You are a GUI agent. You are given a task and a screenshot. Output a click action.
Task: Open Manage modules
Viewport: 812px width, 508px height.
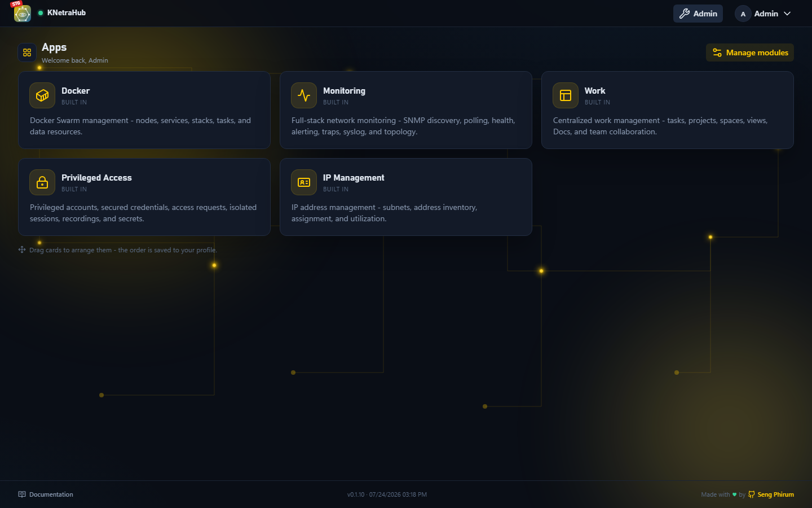750,52
